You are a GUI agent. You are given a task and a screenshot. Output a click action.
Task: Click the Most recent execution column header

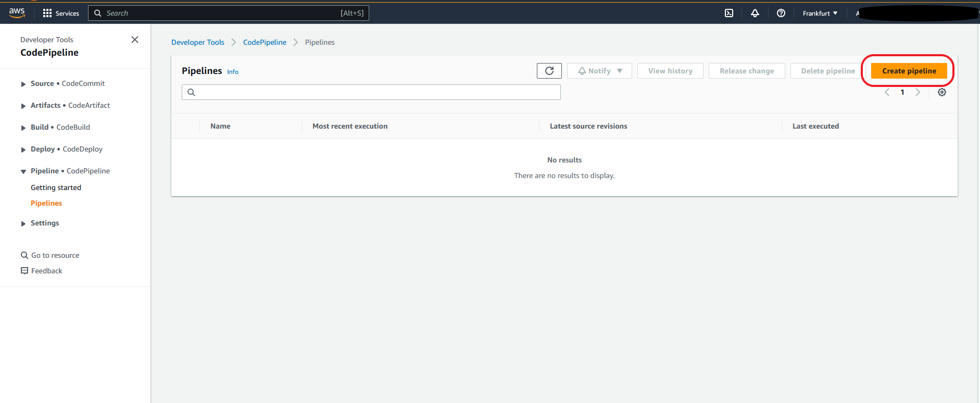(350, 126)
